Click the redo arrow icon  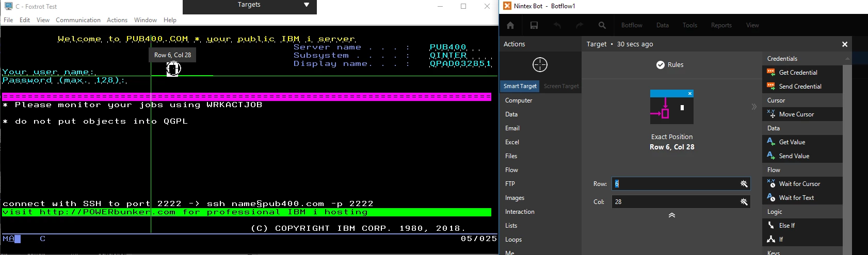[x=580, y=25]
